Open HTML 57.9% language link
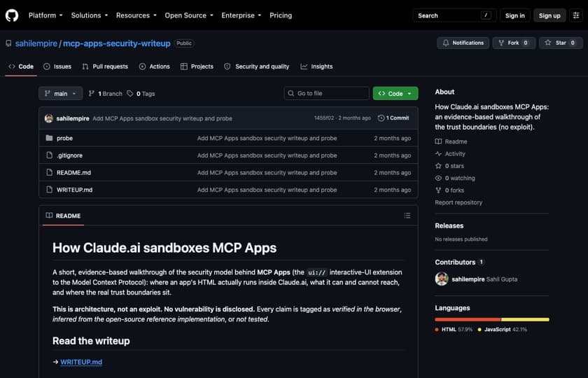The height and width of the screenshot is (378, 588). click(454, 330)
